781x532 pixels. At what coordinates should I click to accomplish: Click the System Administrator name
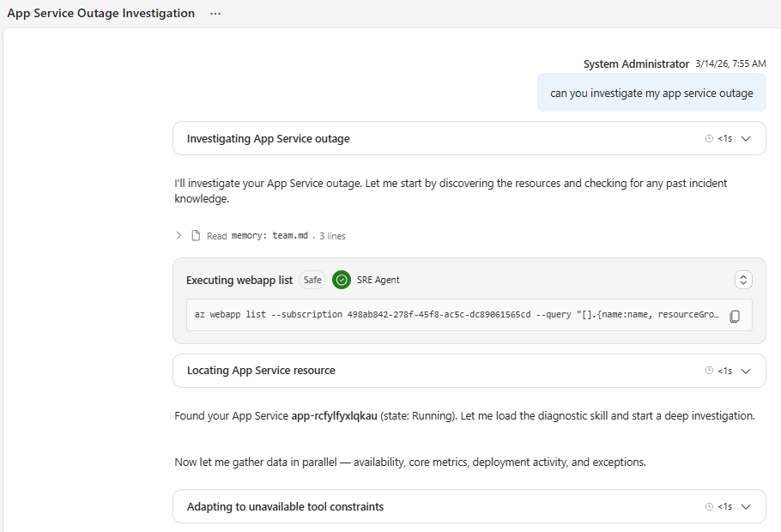click(x=635, y=63)
